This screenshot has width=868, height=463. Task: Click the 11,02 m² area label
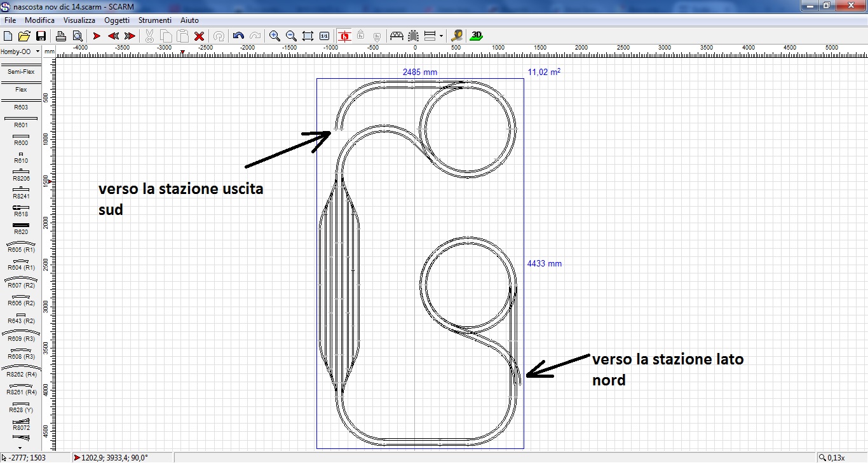(544, 72)
